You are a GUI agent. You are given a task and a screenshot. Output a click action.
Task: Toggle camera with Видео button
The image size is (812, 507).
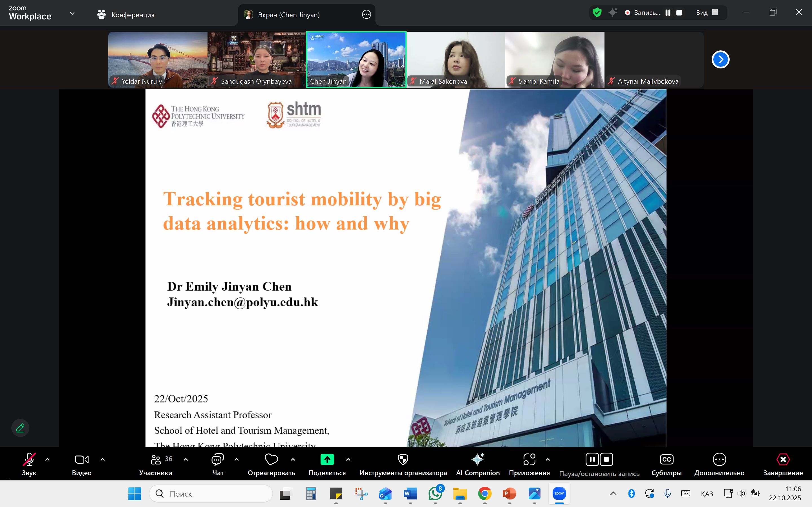point(81,459)
